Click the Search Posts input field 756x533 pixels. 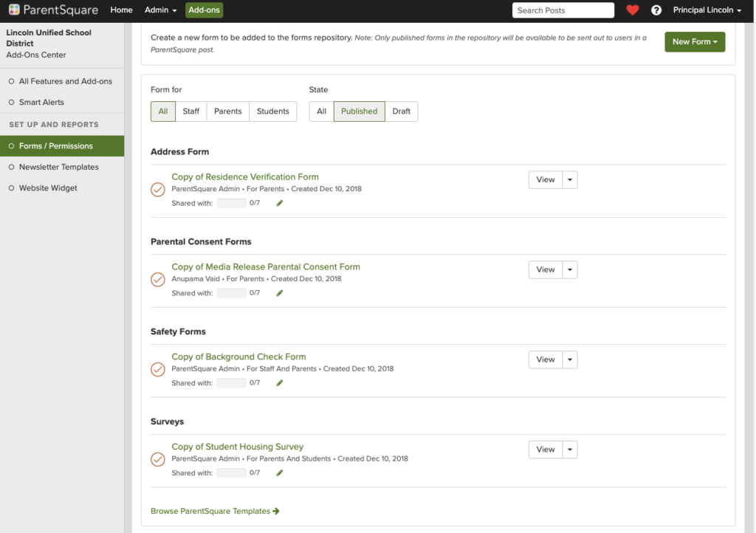563,10
